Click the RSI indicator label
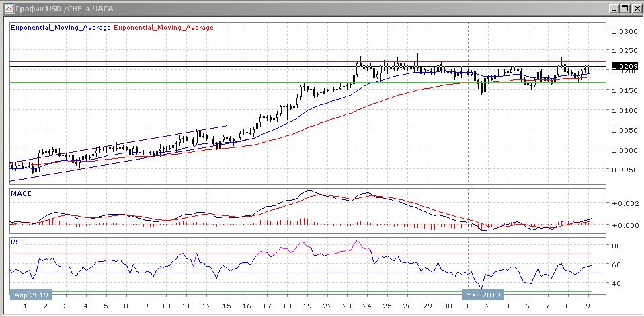Image resolution: width=644 pixels, height=317 pixels. coord(17,242)
